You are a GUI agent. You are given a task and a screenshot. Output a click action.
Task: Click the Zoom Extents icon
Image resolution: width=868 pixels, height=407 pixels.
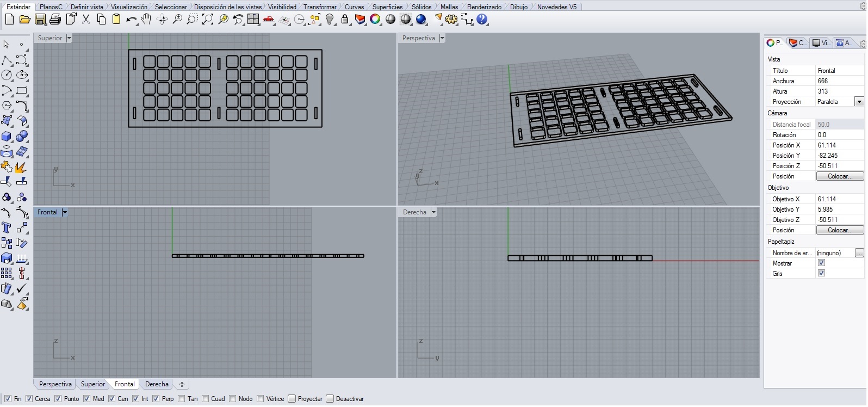click(208, 20)
